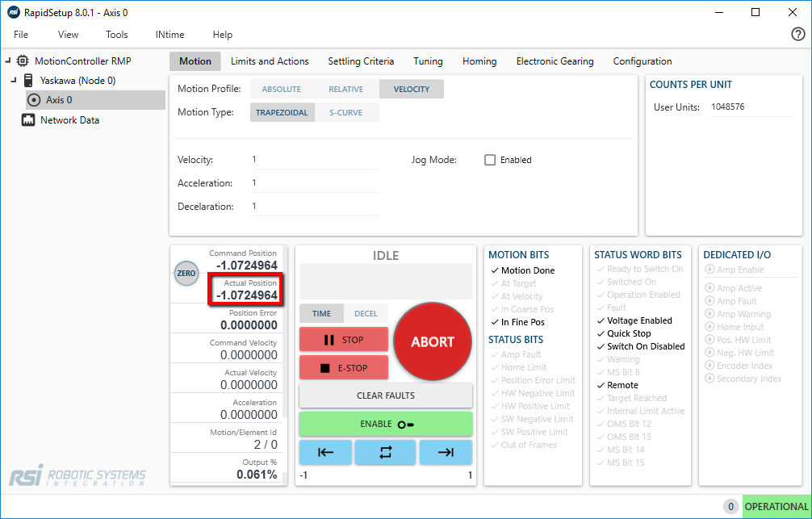The image size is (812, 519).
Task: Open the Electronic Gearing tab
Action: (x=555, y=61)
